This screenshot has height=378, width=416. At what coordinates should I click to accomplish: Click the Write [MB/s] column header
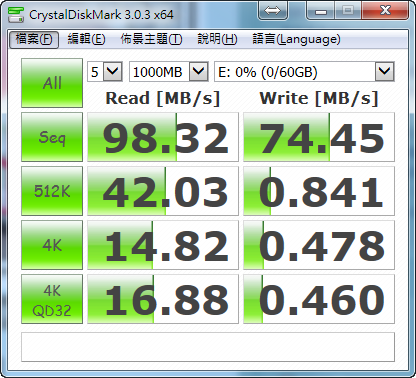point(319,98)
